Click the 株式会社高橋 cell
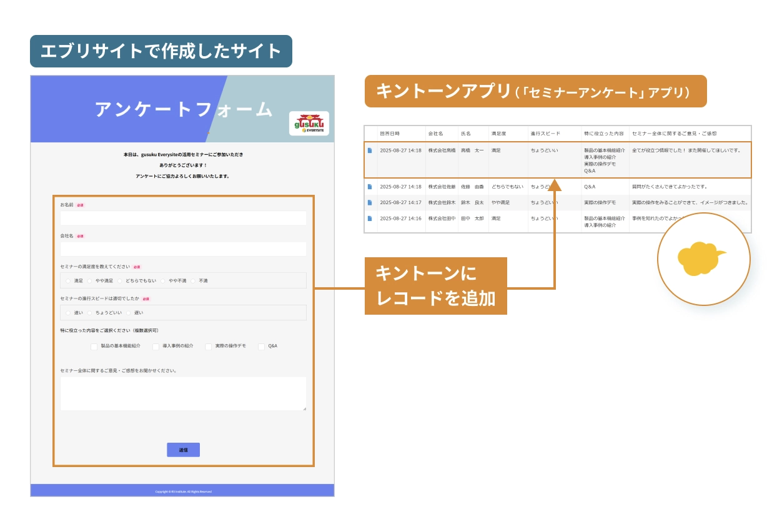 442,150
